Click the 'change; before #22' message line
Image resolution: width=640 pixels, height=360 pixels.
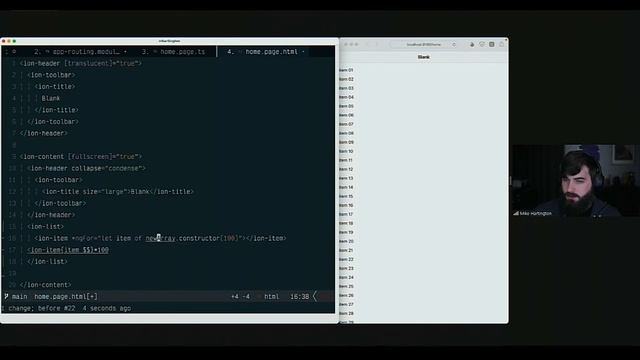(x=69, y=308)
